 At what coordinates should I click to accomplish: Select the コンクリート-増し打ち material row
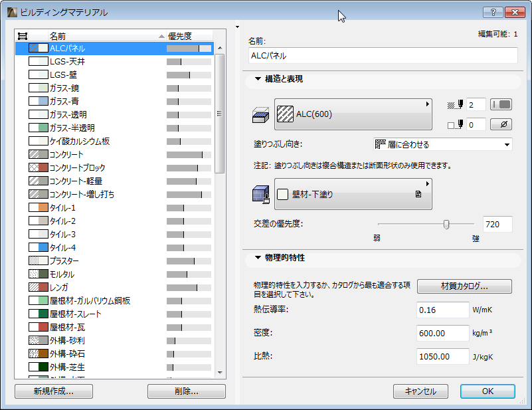(x=114, y=194)
